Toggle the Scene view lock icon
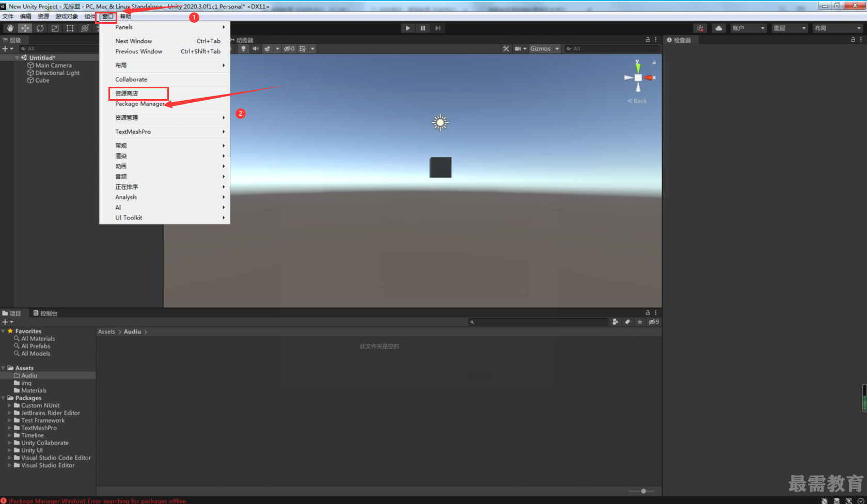This screenshot has height=504, width=867. pyautogui.click(x=648, y=39)
